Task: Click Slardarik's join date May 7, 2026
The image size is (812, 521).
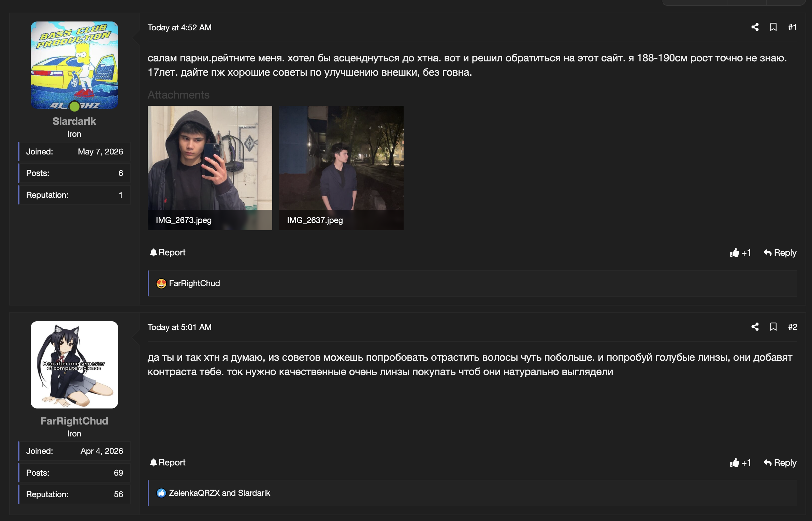Action: click(100, 152)
